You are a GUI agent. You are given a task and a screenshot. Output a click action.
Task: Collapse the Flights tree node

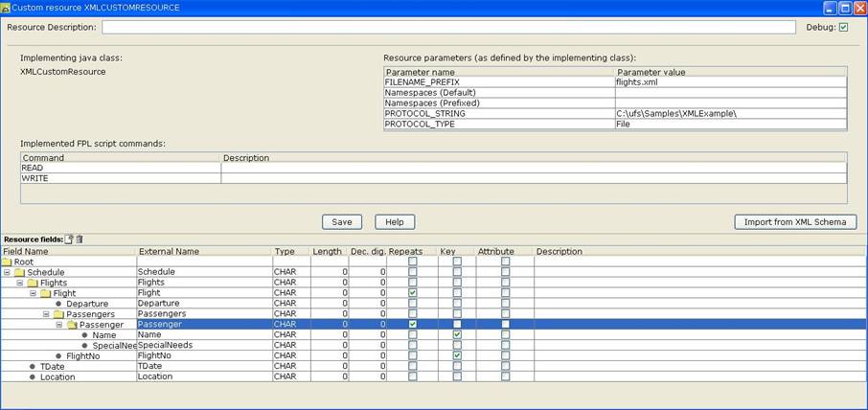(19, 283)
